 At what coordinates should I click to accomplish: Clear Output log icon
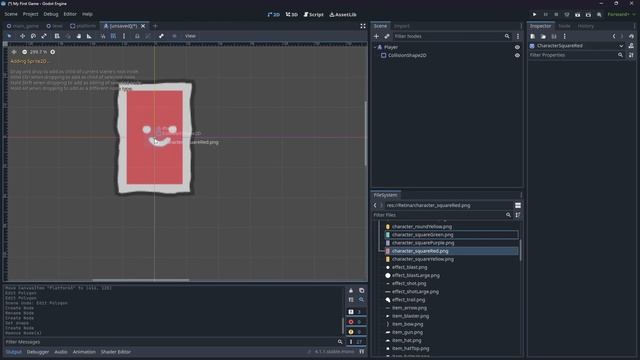[x=351, y=291]
